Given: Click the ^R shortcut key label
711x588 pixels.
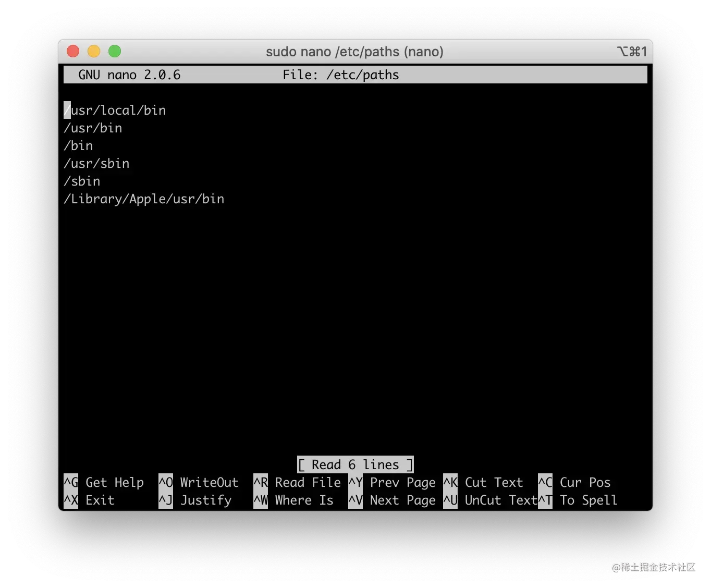Looking at the screenshot, I should (x=261, y=482).
